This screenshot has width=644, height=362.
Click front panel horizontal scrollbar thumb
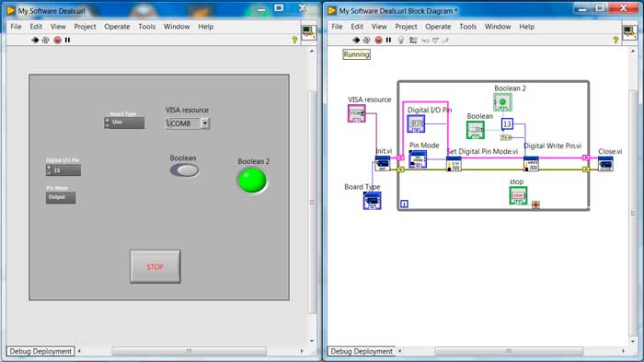coord(189,351)
